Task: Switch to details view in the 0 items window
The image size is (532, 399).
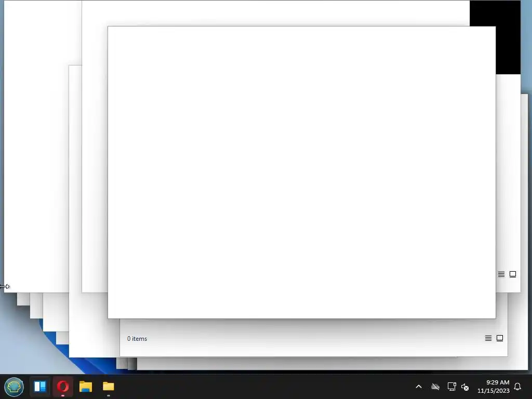Action: 488,338
